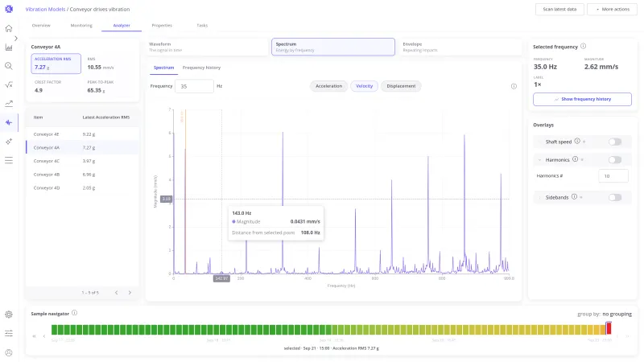Open the square-root formula sidebar icon
Image resolution: width=644 pixels, height=362 pixels.
9,85
